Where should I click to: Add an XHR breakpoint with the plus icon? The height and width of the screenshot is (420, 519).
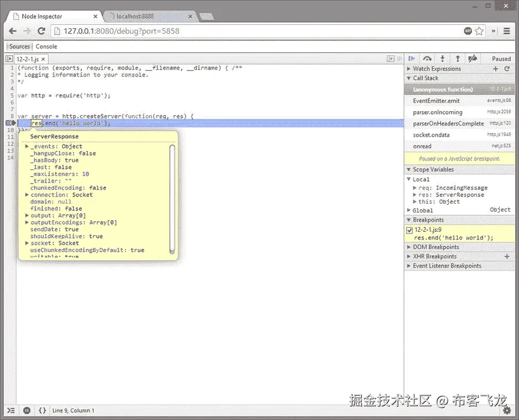[507, 256]
